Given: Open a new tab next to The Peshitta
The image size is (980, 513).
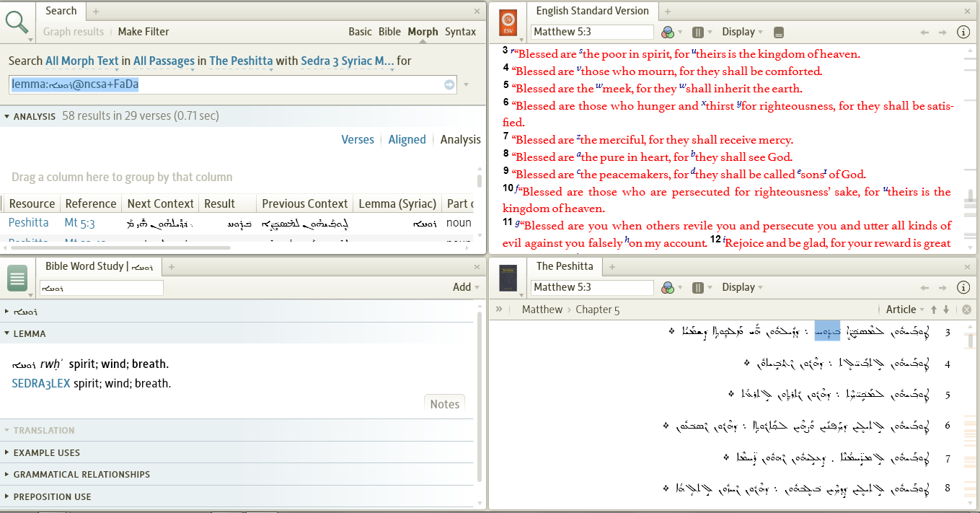Looking at the screenshot, I should tap(612, 266).
